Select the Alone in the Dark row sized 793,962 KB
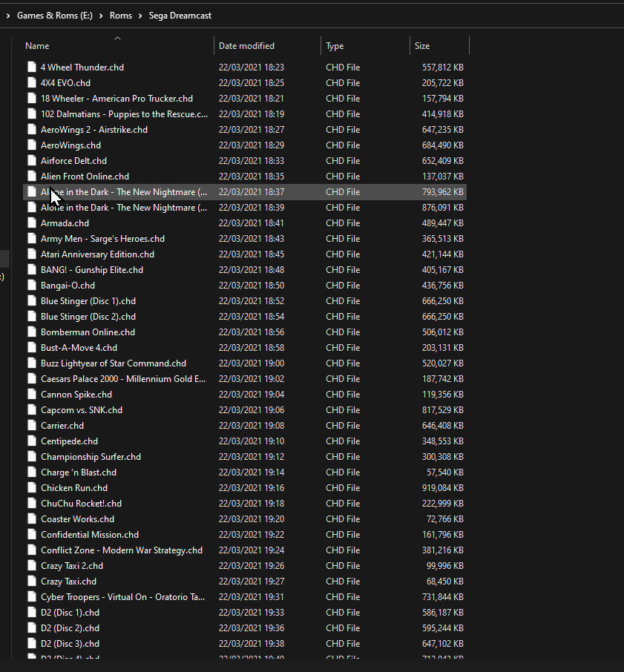The width and height of the screenshot is (624, 672). (245, 192)
